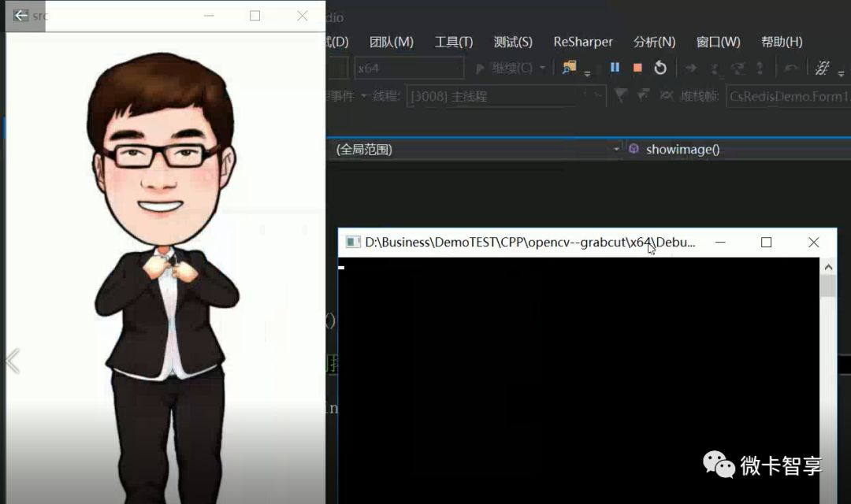Viewport: 851px width, 504px height.
Task: Close the grabcut console window
Action: pyautogui.click(x=813, y=242)
